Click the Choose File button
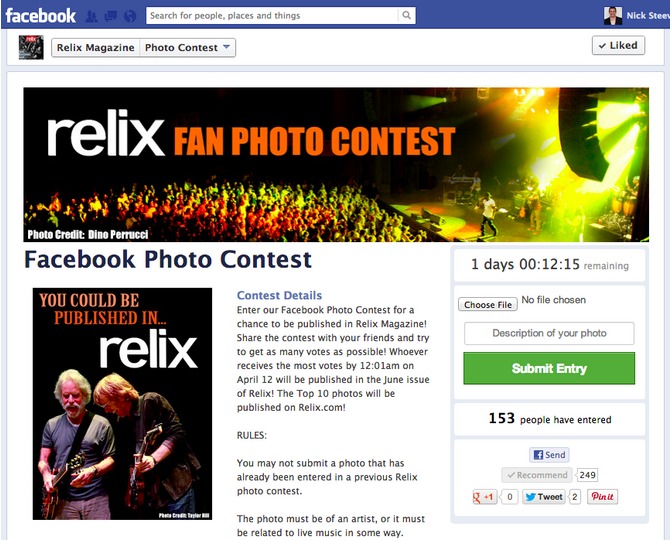The height and width of the screenshot is (541, 672). pyautogui.click(x=488, y=304)
